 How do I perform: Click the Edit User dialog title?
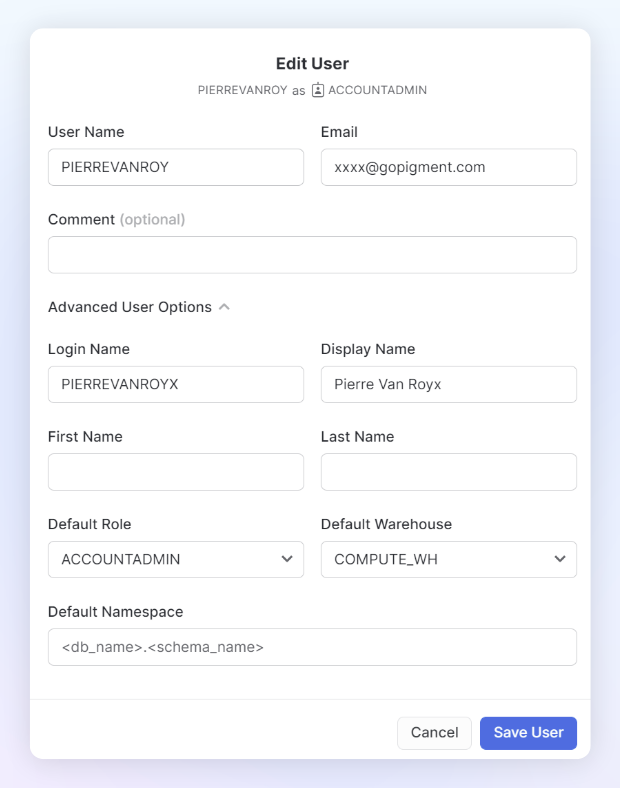312,63
